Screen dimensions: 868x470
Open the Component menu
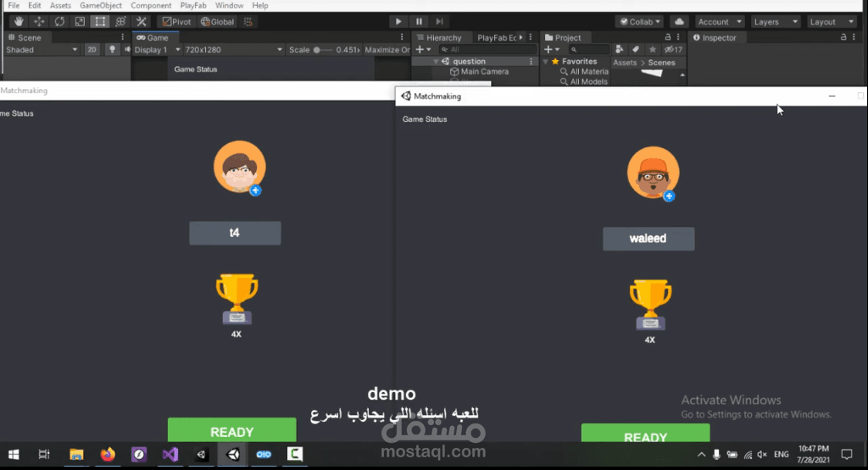151,6
